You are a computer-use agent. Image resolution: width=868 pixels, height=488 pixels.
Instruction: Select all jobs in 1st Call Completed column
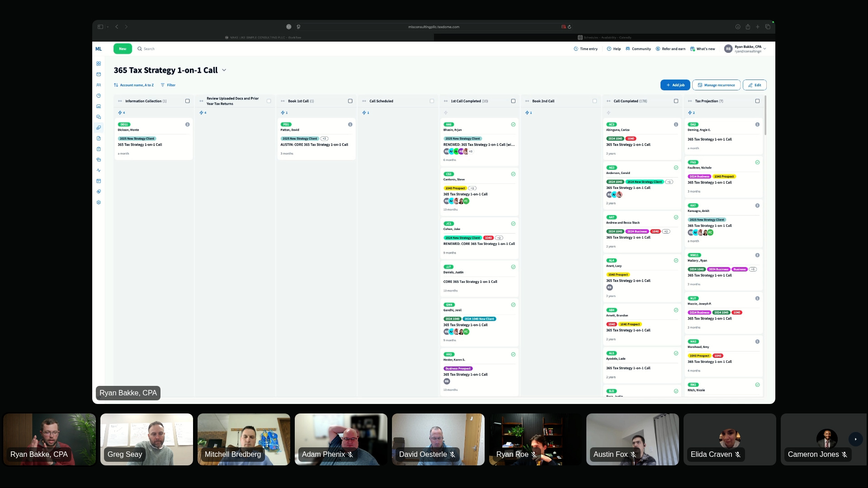(x=513, y=101)
